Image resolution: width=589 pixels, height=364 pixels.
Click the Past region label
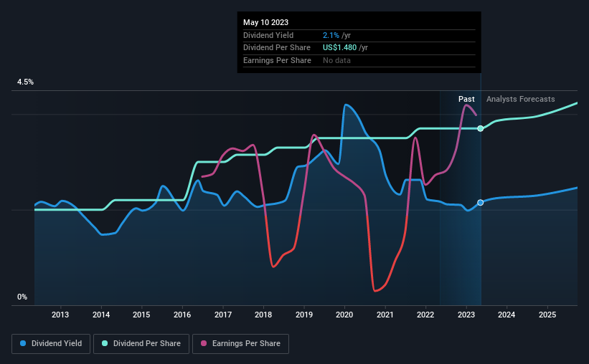466,99
